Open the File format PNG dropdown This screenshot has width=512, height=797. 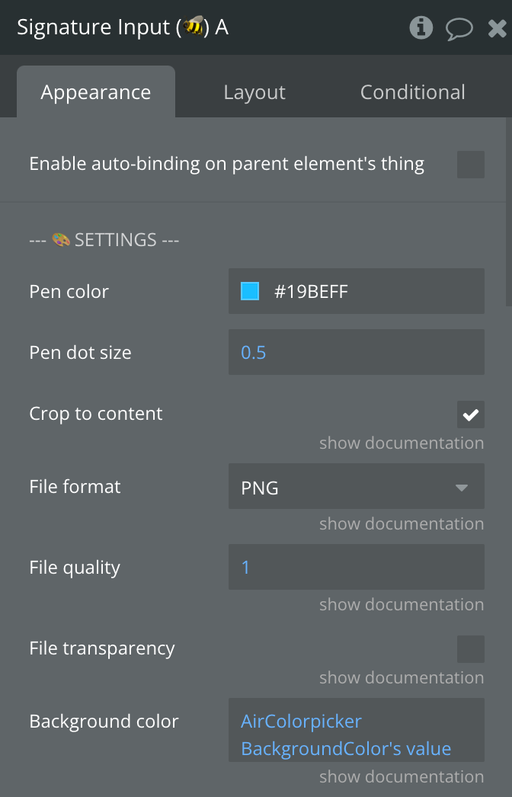(x=356, y=486)
